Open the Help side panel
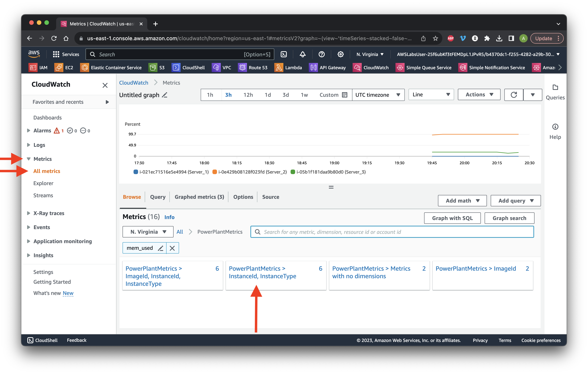This screenshot has width=588, height=374. click(555, 132)
